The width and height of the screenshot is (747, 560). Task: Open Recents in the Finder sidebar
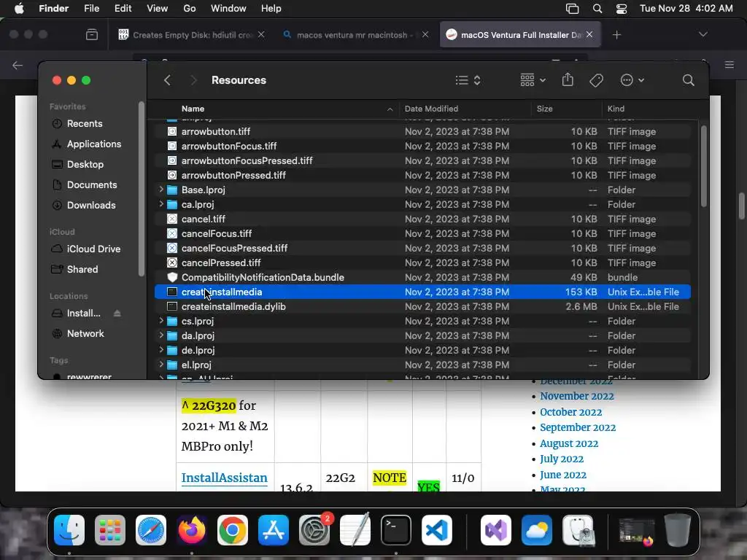click(x=85, y=123)
